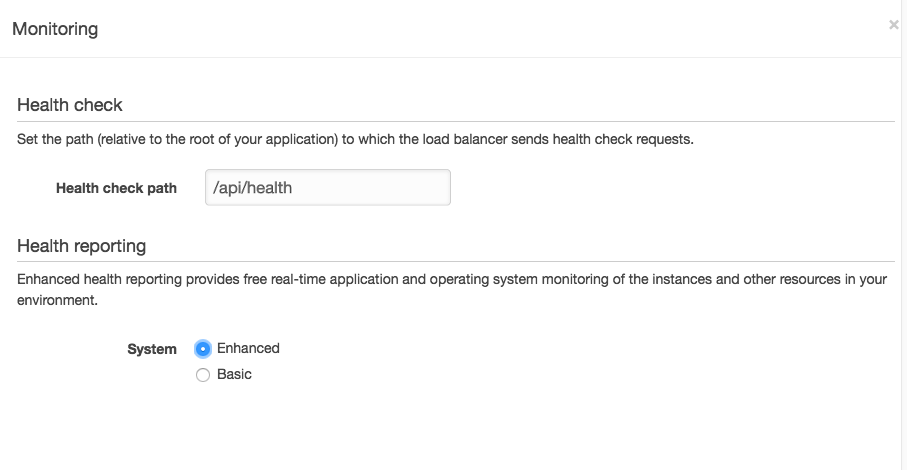Click the word 'environment.' in the description
The width and height of the screenshot is (907, 470).
(57, 300)
